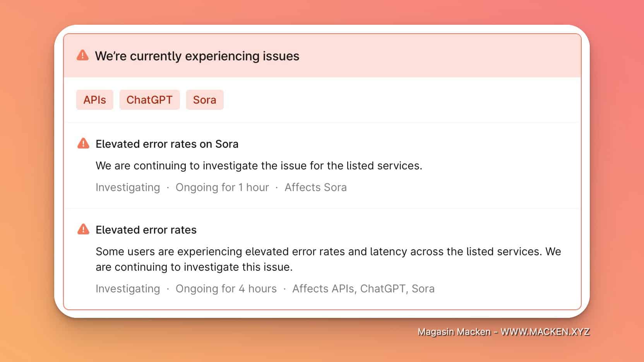Screen dimensions: 644x362
Task: Click the 'We're currently experiencing issues' heading
Action: click(x=197, y=56)
